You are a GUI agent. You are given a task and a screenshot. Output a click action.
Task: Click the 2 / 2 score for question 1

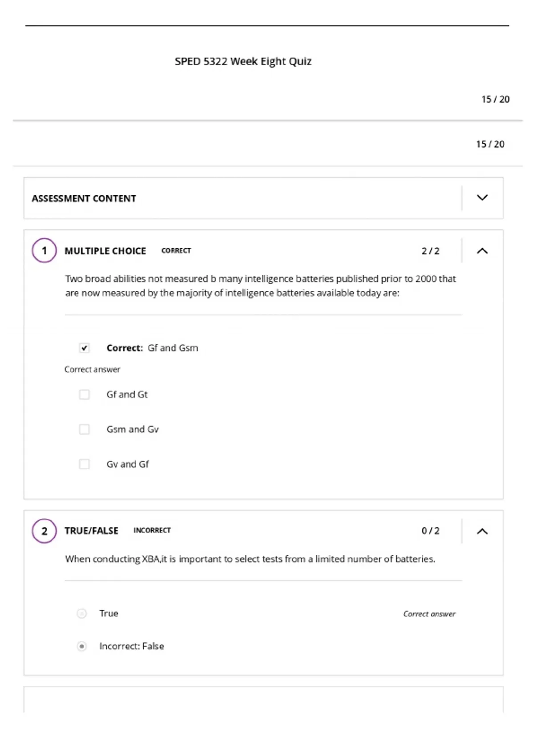click(430, 251)
